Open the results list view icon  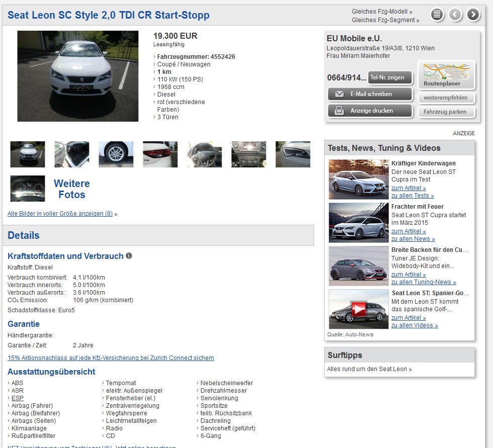tap(437, 15)
